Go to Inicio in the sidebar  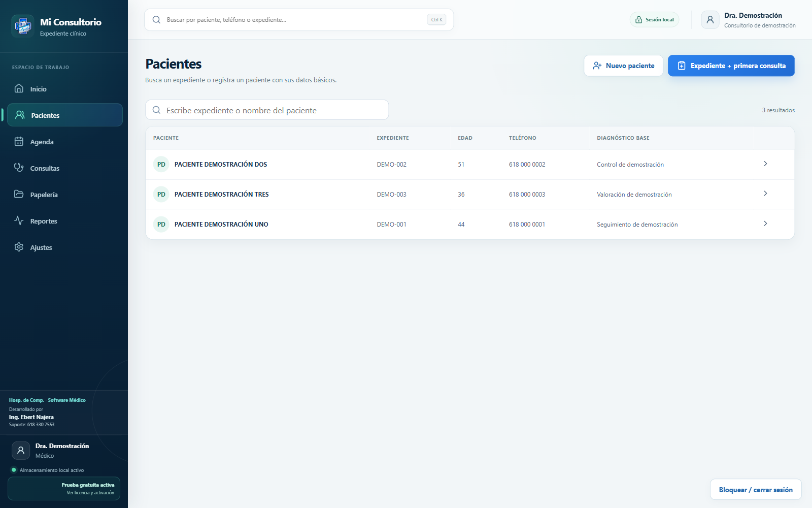tap(65, 88)
